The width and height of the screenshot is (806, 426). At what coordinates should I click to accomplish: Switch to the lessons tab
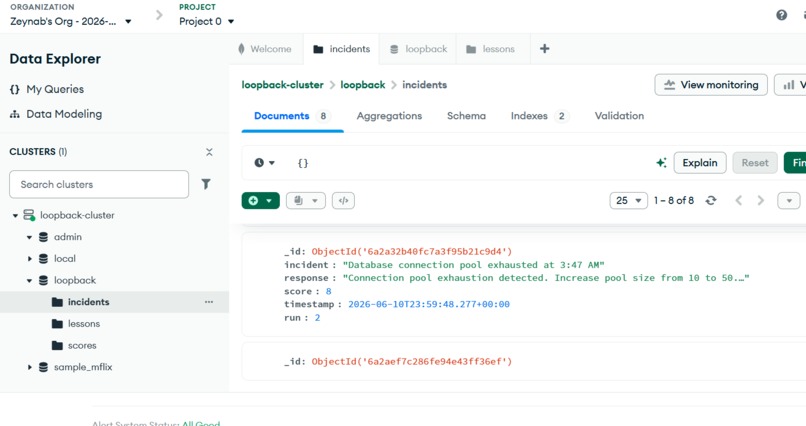tap(493, 49)
